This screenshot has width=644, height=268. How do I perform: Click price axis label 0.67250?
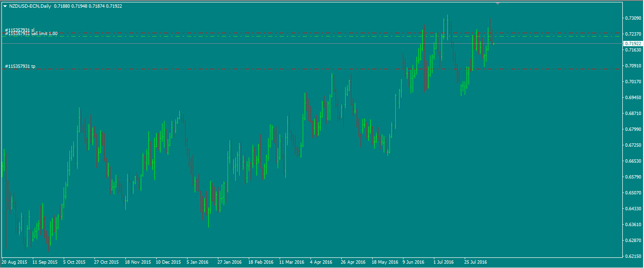tap(632, 145)
